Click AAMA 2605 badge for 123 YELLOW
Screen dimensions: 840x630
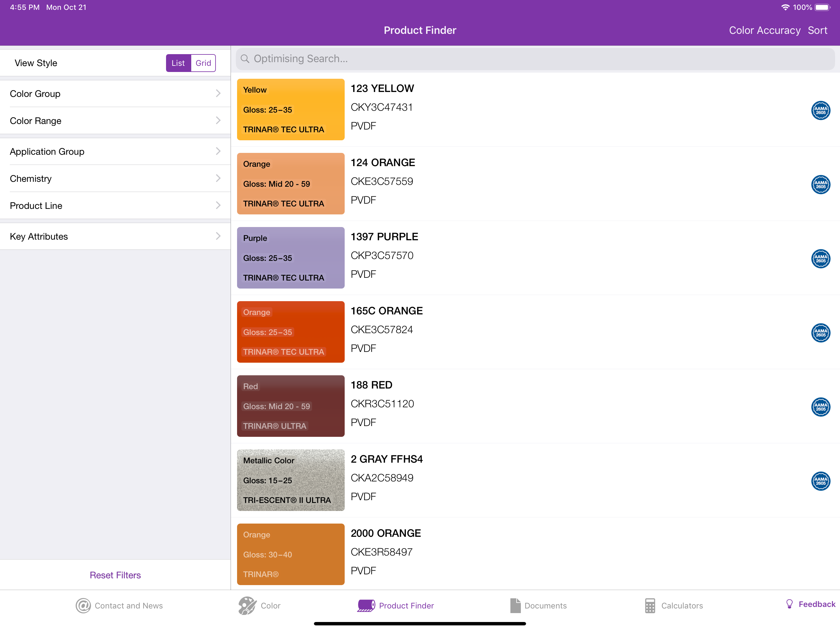click(820, 110)
